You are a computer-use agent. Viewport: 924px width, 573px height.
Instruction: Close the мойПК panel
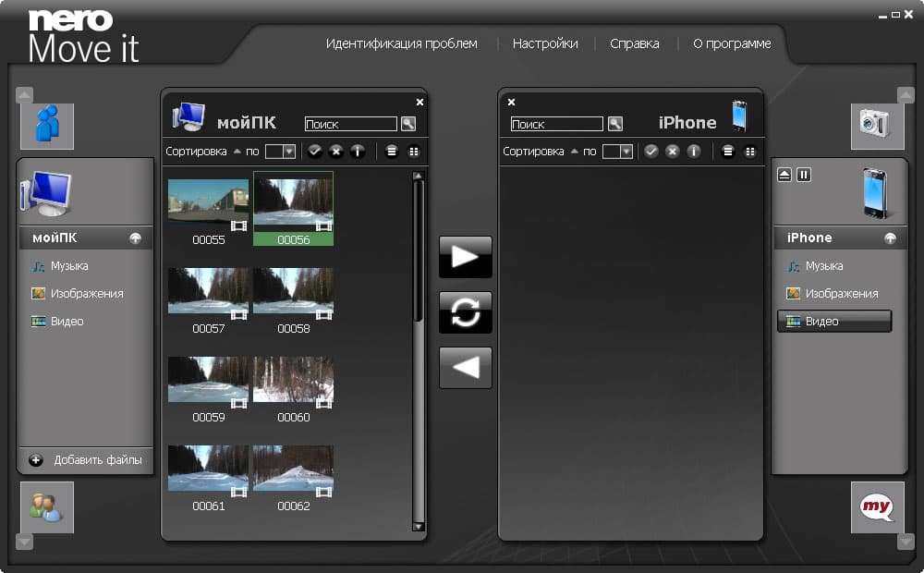pyautogui.click(x=419, y=102)
